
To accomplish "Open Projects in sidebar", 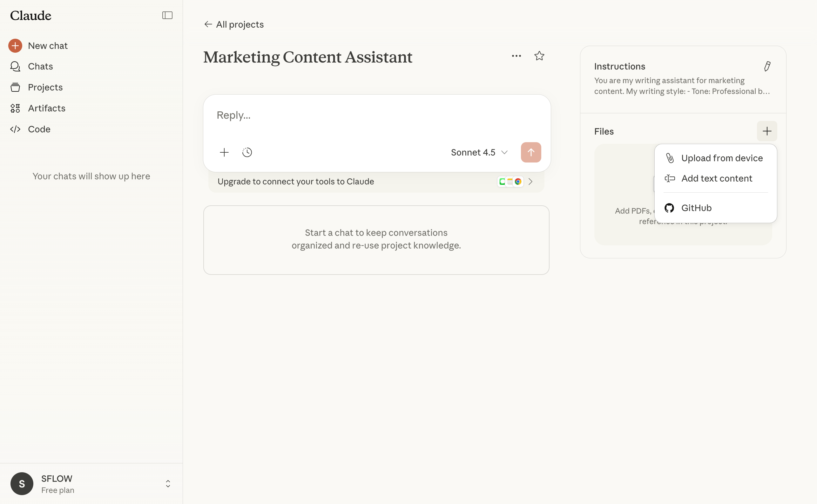I will click(45, 87).
